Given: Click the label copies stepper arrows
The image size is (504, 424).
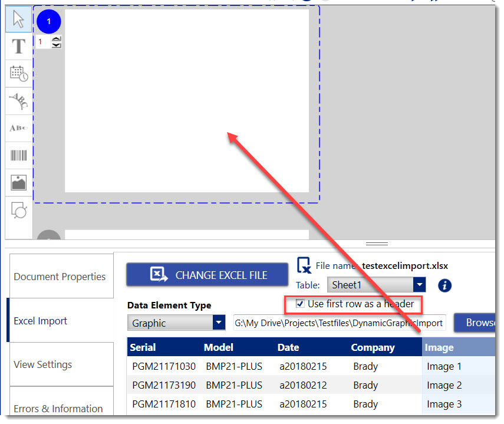Looking at the screenshot, I should click(56, 42).
